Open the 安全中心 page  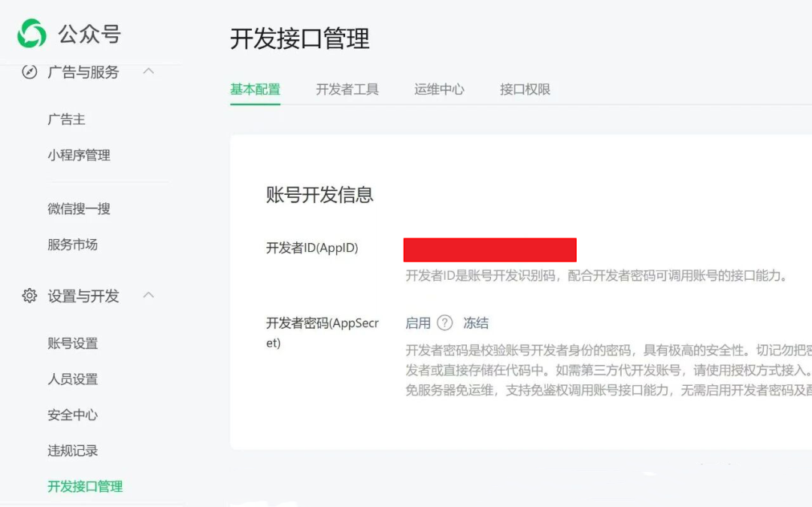click(71, 415)
